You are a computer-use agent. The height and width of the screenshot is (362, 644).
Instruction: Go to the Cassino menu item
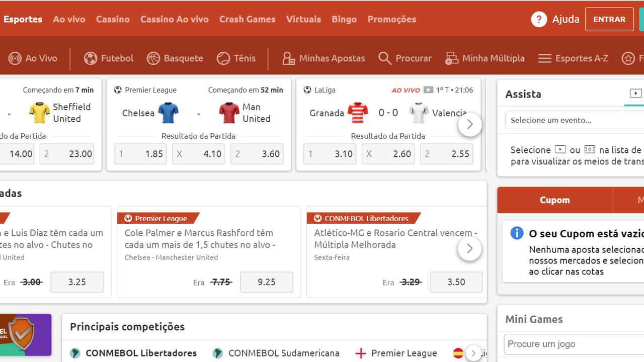coord(113,19)
